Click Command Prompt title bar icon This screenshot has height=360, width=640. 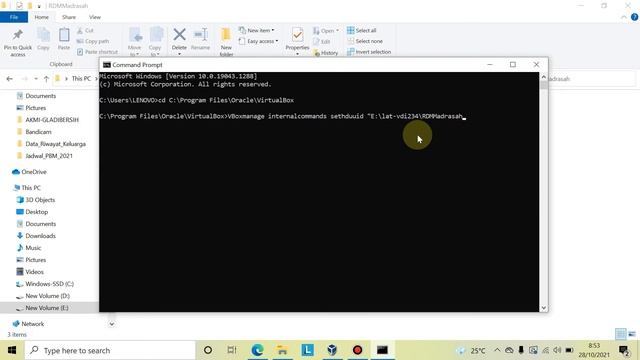(x=107, y=65)
